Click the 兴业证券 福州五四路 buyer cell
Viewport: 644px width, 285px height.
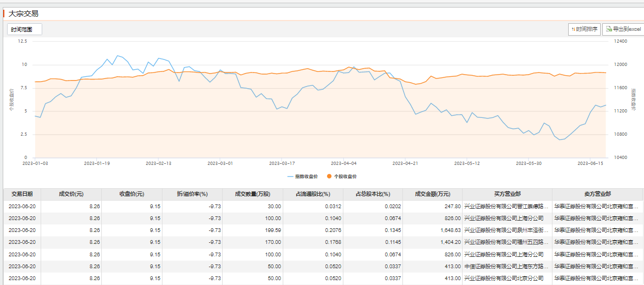click(507, 242)
